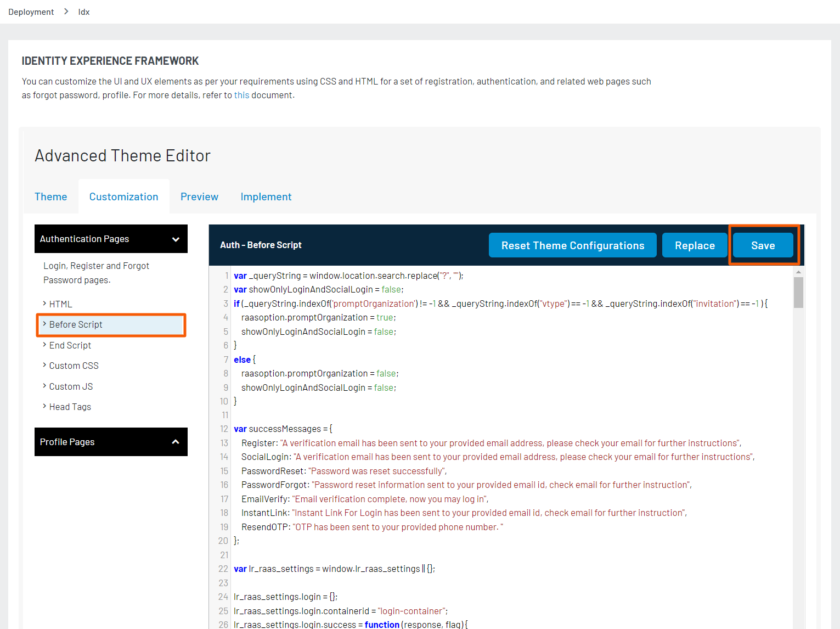Select the Customization tab
Viewport: 840px width, 629px height.
click(x=123, y=196)
